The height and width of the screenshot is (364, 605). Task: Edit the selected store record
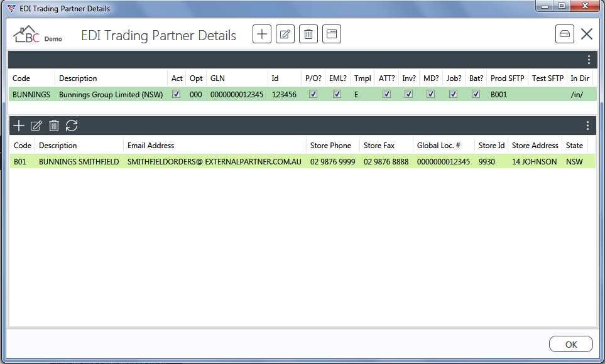tap(36, 126)
